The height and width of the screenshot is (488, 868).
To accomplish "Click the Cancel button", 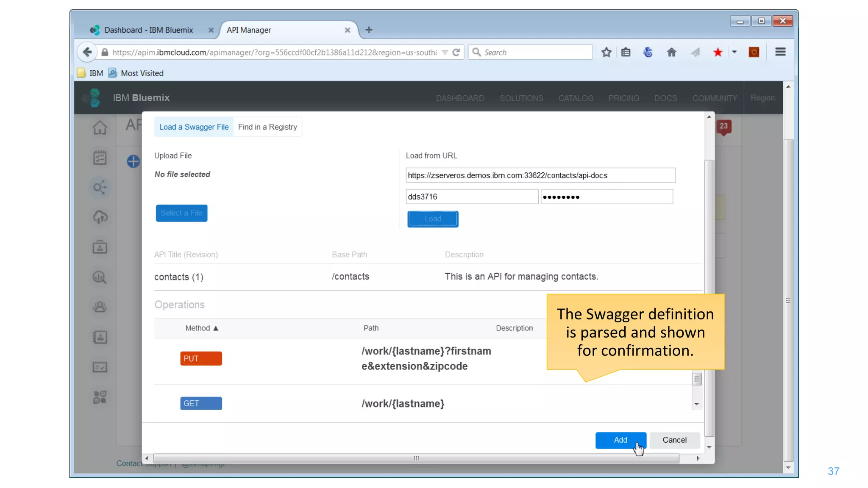I will pyautogui.click(x=674, y=440).
